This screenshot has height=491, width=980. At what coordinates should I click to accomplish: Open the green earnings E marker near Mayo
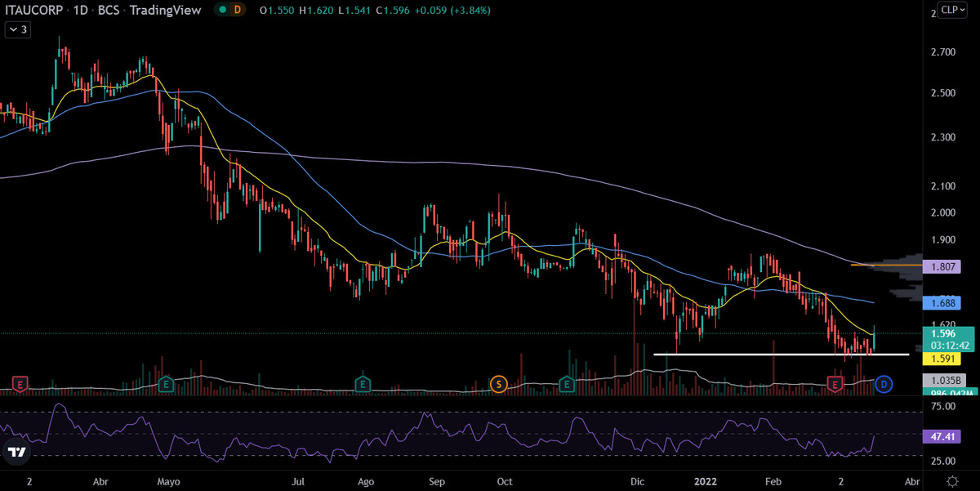point(167,383)
